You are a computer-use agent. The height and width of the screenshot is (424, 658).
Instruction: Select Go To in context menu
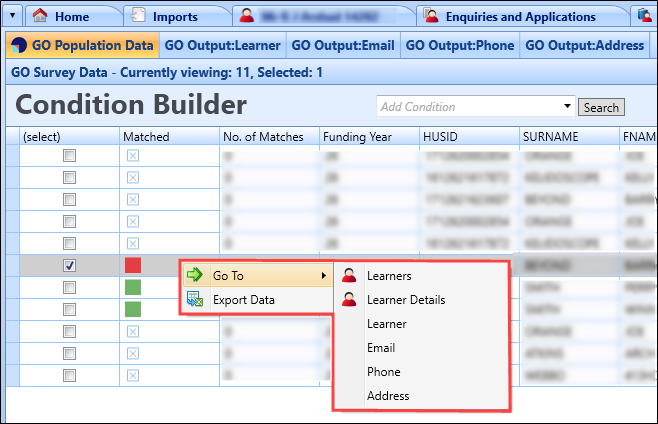[x=257, y=275]
